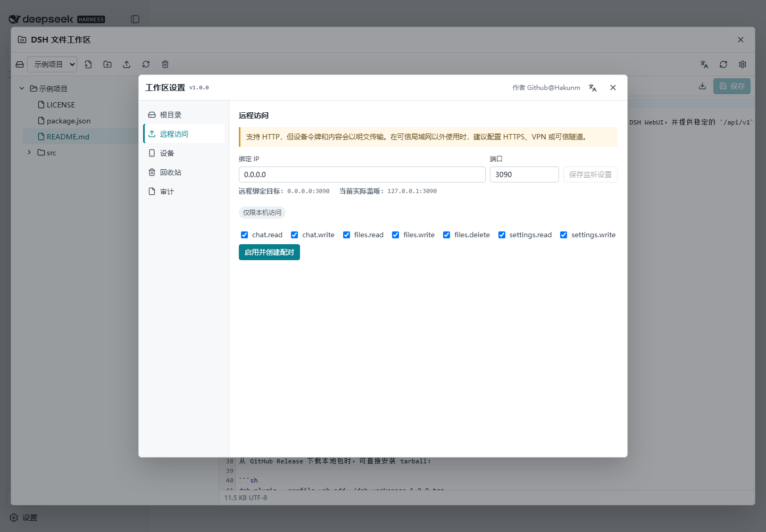Image resolution: width=766 pixels, height=532 pixels.
Task: Click the file icon beside LICENSE
Action: 41,105
